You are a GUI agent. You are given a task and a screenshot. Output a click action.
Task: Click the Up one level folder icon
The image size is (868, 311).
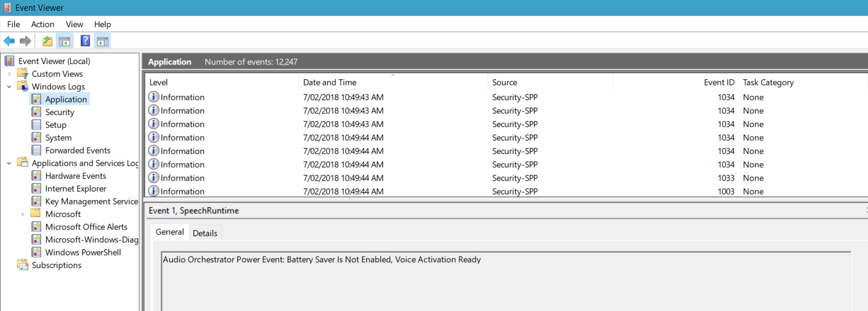[x=48, y=41]
